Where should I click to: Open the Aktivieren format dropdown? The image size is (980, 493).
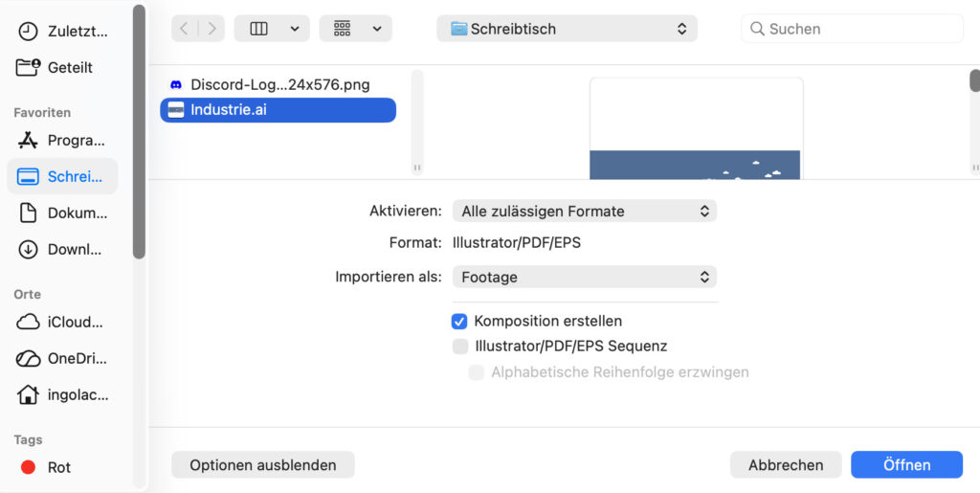(x=584, y=211)
